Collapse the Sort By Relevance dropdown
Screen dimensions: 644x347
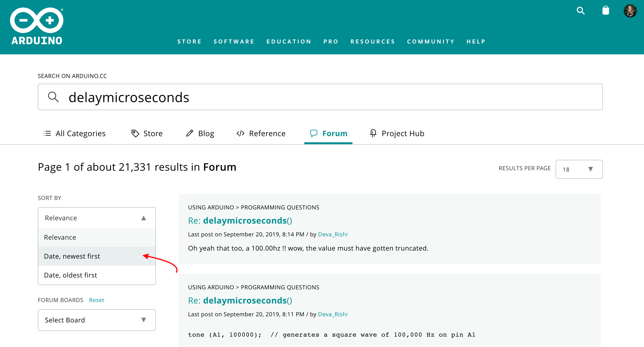click(97, 218)
